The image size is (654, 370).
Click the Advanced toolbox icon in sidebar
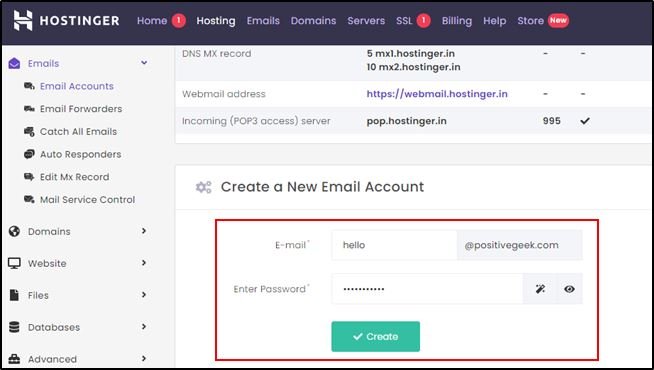pyautogui.click(x=14, y=359)
